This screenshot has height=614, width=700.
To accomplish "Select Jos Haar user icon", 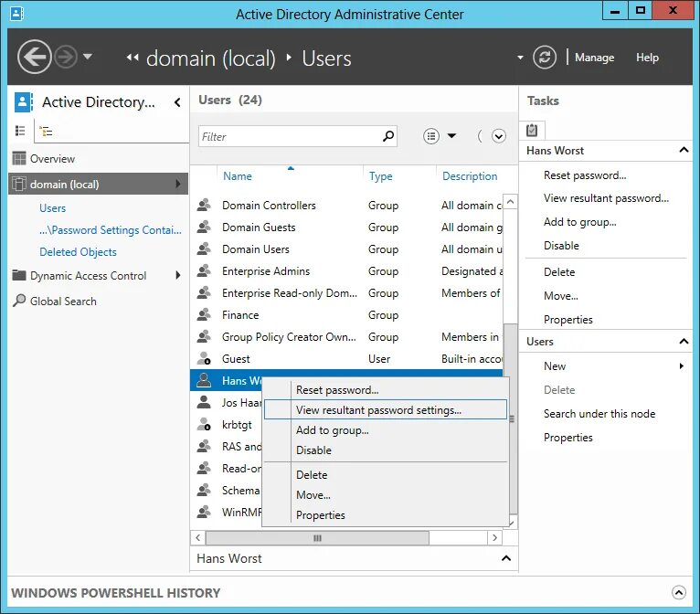I will tap(204, 402).
